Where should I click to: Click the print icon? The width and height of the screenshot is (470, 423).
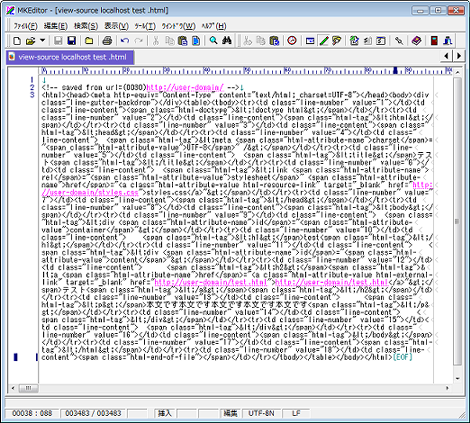click(x=107, y=41)
